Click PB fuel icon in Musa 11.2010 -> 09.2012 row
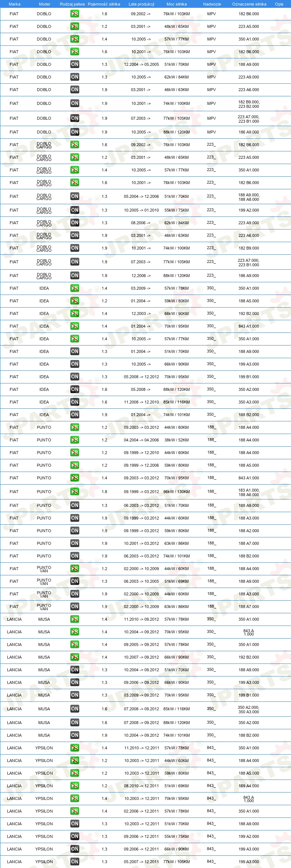This screenshot has height=868, width=291. [75, 619]
